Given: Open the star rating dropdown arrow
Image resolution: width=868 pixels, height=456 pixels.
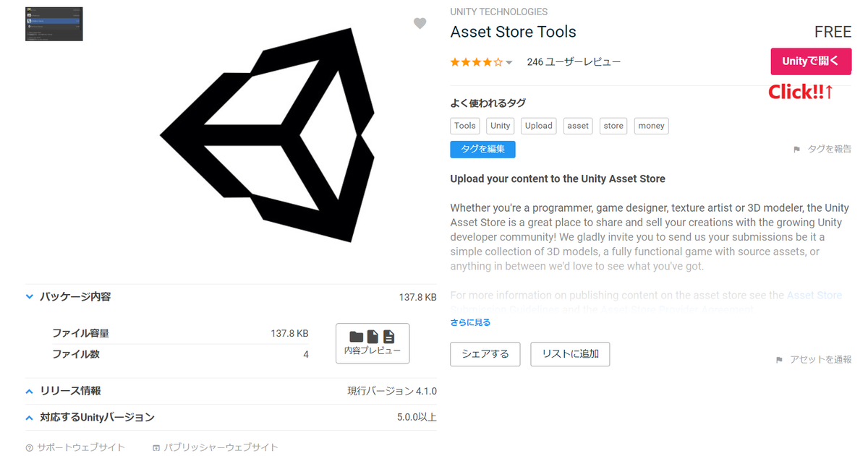Looking at the screenshot, I should pos(509,63).
